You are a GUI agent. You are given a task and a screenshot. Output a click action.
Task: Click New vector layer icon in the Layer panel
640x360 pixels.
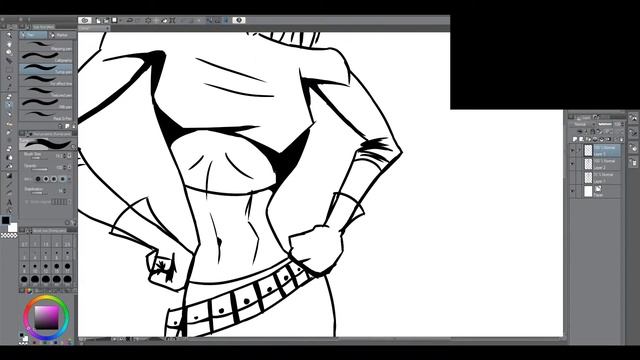[x=581, y=139]
